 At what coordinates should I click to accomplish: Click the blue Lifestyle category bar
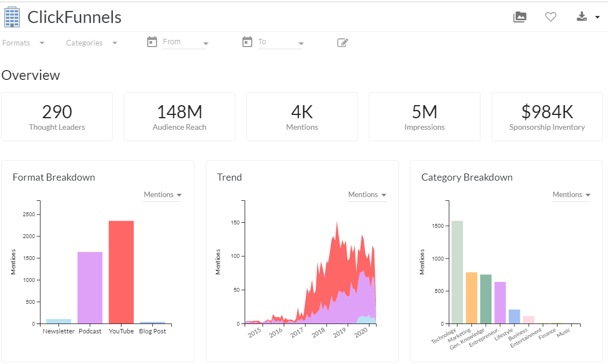[514, 316]
